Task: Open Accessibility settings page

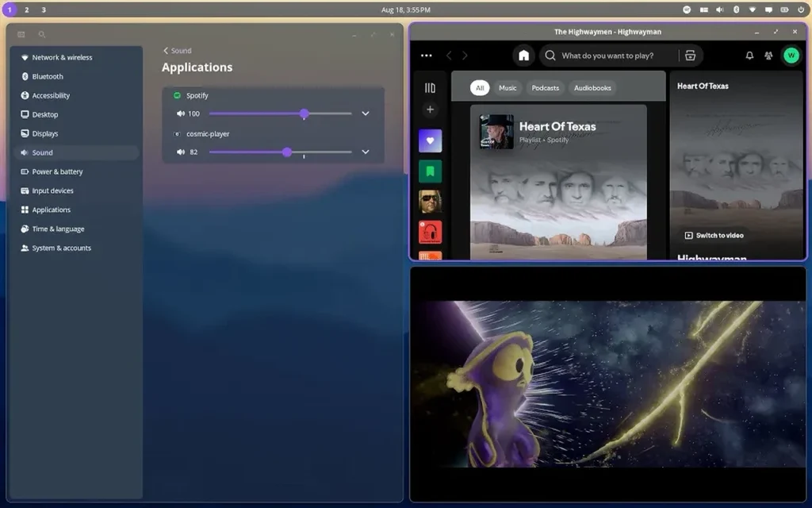Action: [77, 96]
